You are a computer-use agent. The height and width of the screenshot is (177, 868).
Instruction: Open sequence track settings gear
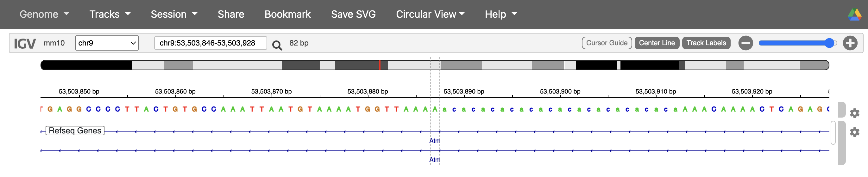coord(854,113)
